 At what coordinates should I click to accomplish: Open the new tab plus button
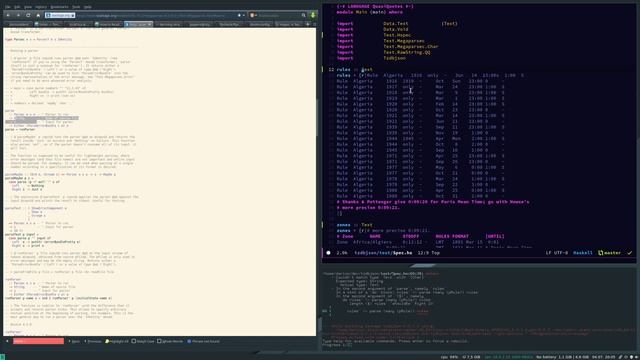tap(308, 24)
